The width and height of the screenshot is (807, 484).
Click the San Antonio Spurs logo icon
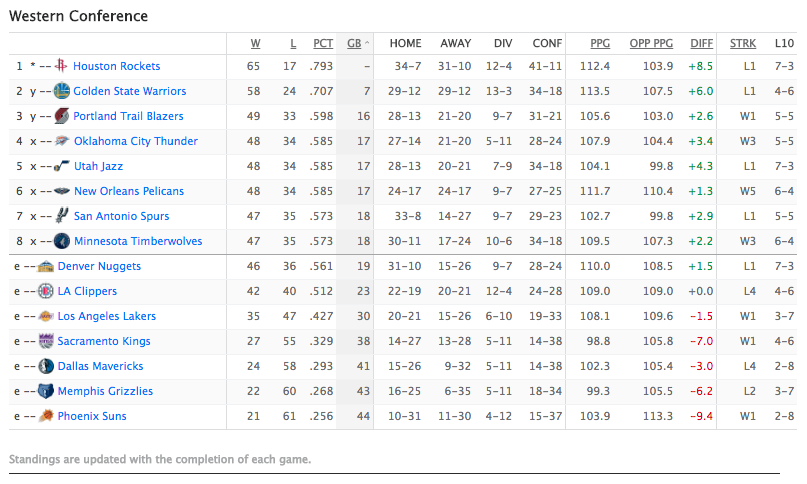(62, 216)
